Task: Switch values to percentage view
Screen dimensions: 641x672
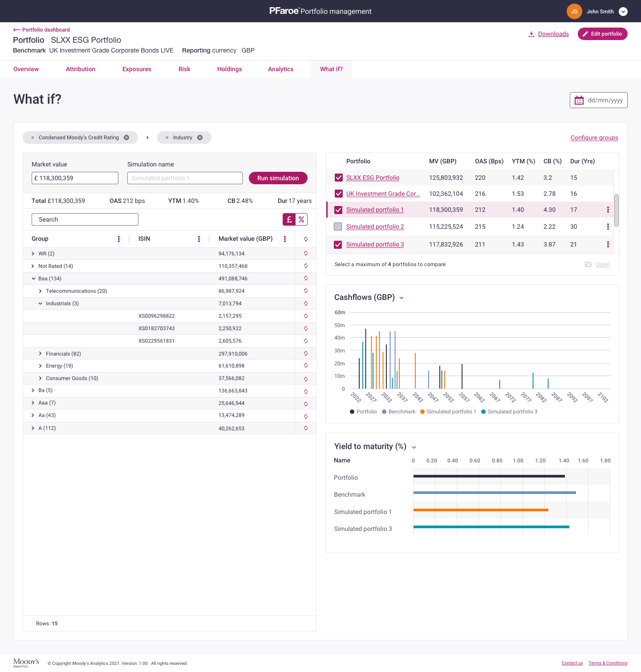Action: 301,219
